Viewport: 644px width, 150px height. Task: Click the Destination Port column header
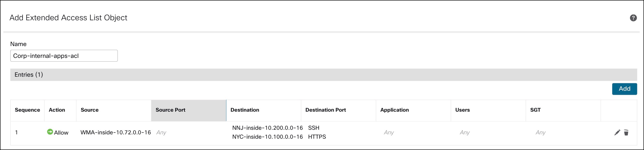point(326,110)
